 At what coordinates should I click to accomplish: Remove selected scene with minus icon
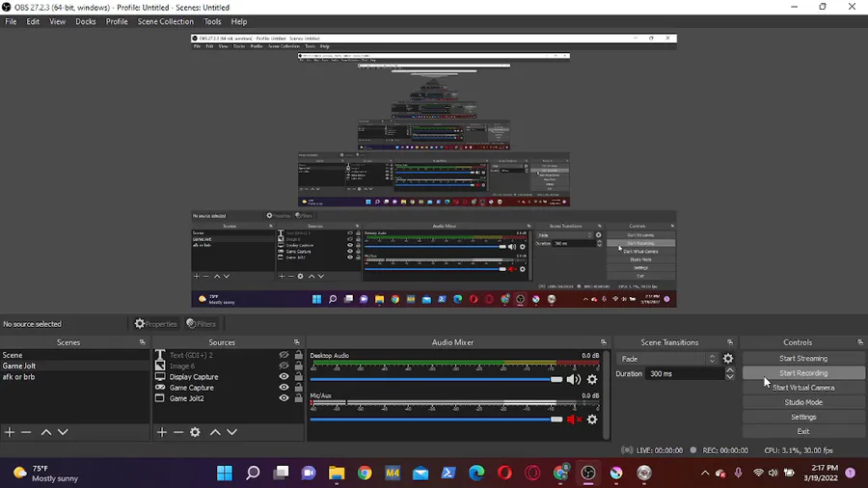click(26, 432)
